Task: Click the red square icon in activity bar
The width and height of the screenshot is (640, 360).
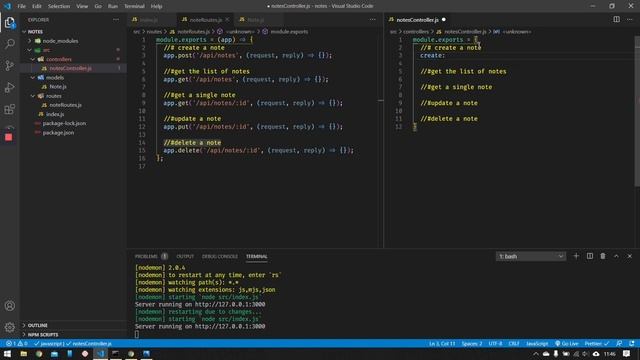Action: pyautogui.click(x=9, y=137)
